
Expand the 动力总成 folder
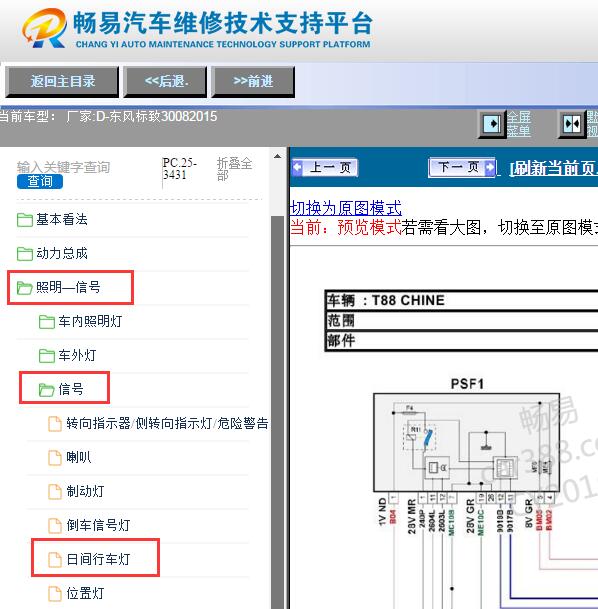coord(62,253)
